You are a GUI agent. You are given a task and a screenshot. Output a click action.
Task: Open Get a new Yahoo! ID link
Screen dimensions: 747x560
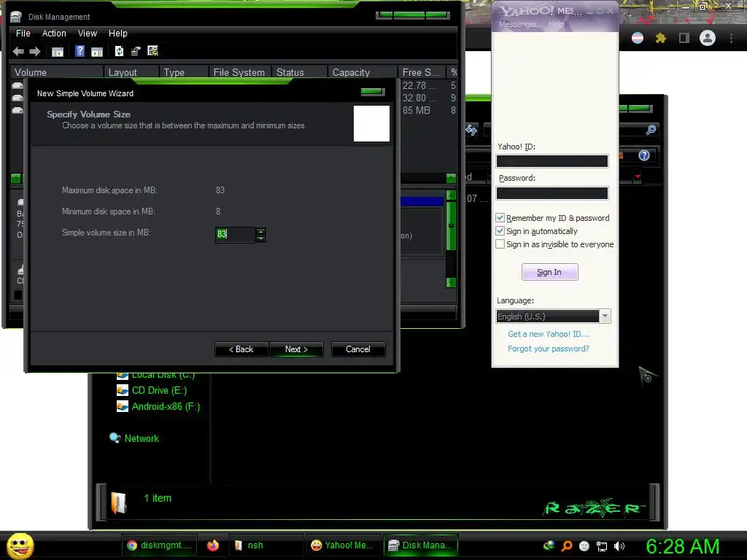pos(549,334)
